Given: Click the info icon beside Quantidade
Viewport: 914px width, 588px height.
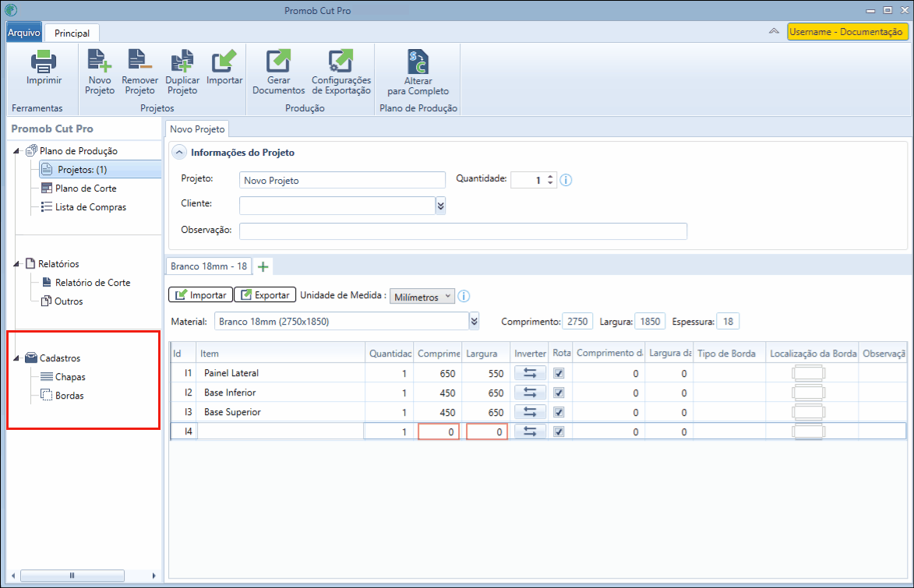Looking at the screenshot, I should coord(566,180).
